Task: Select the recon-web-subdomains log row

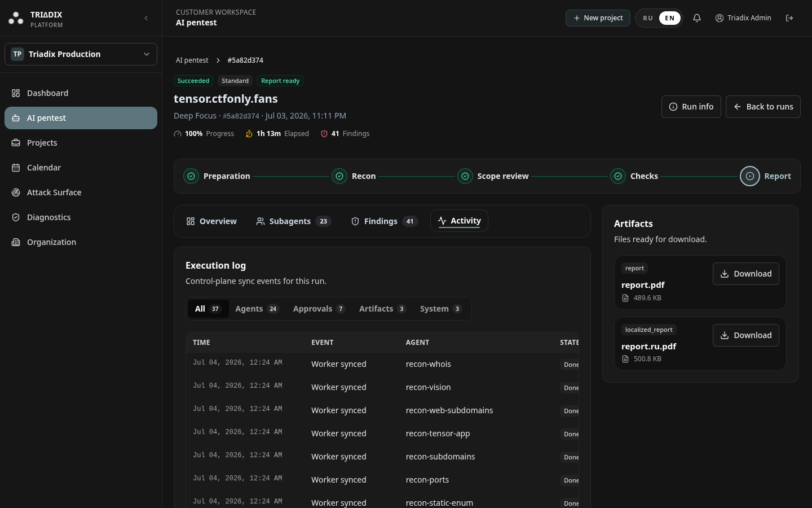Action: point(382,410)
